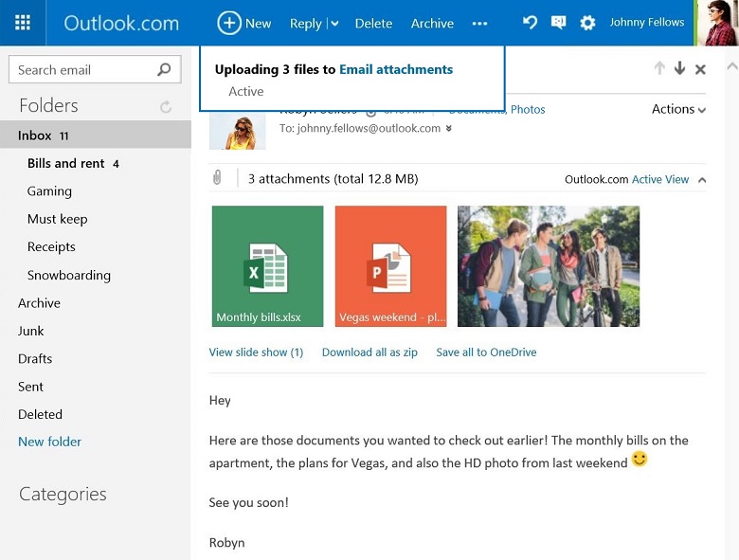Expand the Reply dropdown arrow
This screenshot has height=560, width=739.
click(x=333, y=24)
